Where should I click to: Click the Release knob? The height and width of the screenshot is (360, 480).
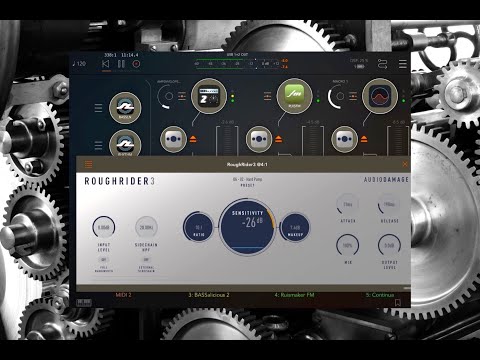pos(389,204)
